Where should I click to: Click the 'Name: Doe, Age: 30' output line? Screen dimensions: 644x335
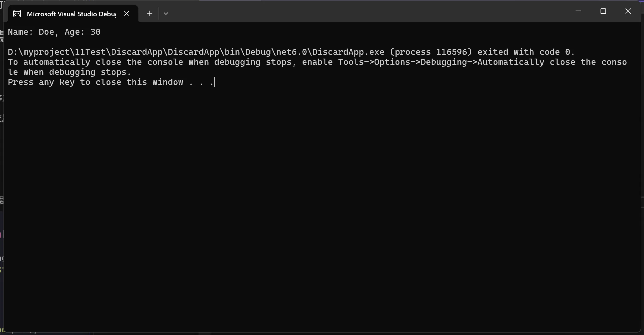54,32
